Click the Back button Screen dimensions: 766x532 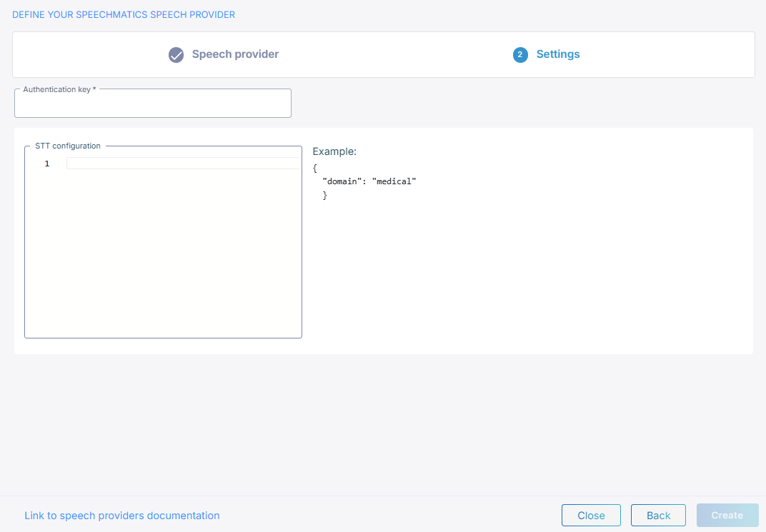click(659, 516)
